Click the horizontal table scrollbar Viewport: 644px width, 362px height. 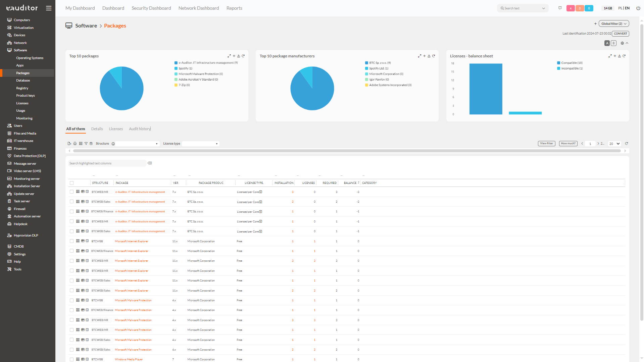point(347,151)
